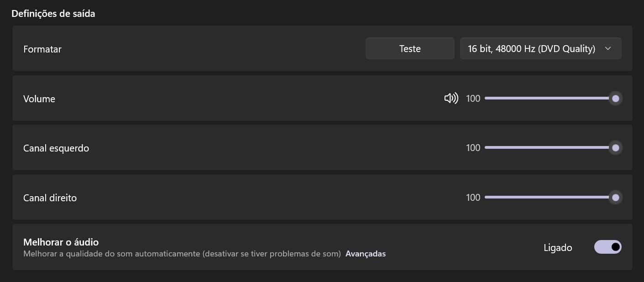Click the Canal direito slider thumb
The image size is (644, 282).
[x=615, y=198]
